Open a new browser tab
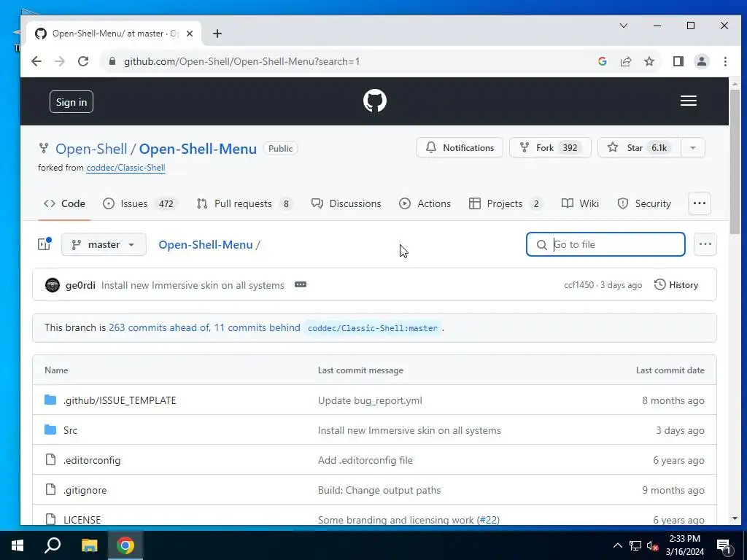The height and width of the screenshot is (560, 747). [217, 34]
